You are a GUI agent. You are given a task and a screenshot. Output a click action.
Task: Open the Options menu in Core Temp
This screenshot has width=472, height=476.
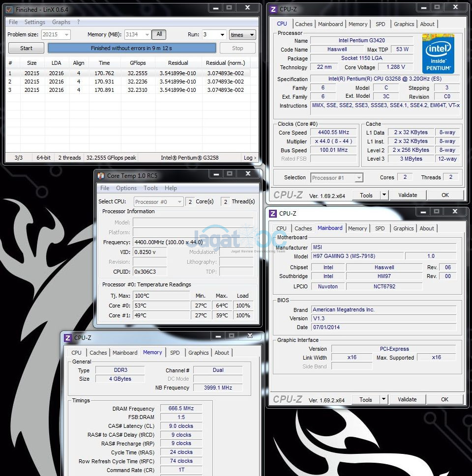pos(126,188)
